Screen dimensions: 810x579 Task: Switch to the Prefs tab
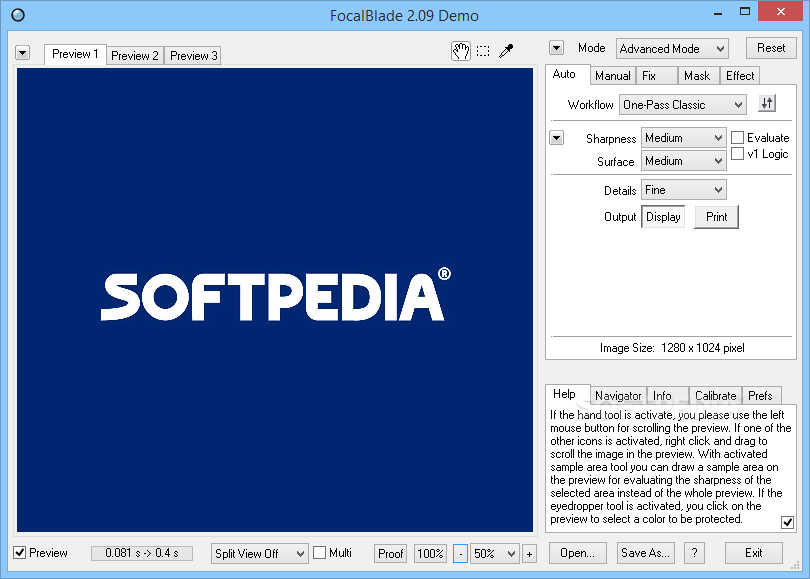click(761, 396)
